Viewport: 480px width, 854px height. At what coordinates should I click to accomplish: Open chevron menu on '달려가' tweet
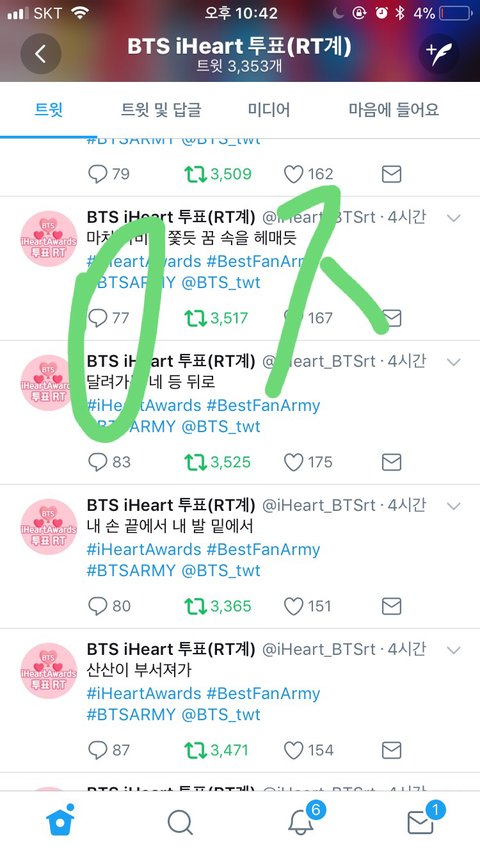[x=453, y=362]
